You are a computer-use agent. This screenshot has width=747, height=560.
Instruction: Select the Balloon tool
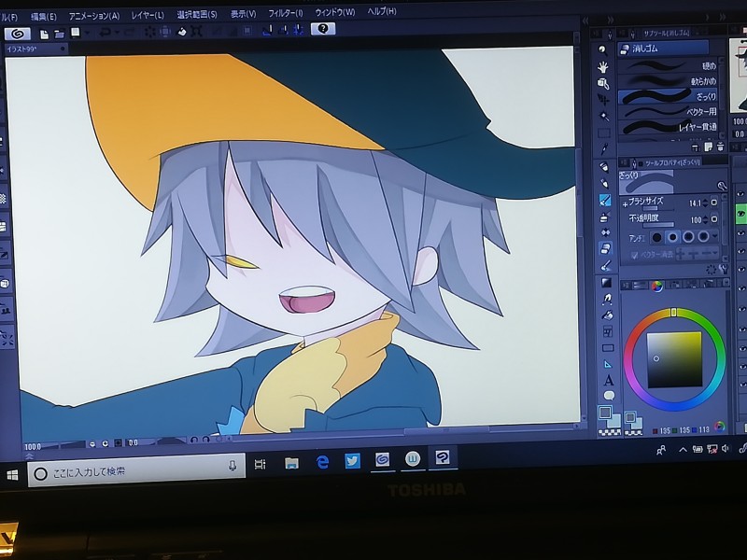click(610, 396)
